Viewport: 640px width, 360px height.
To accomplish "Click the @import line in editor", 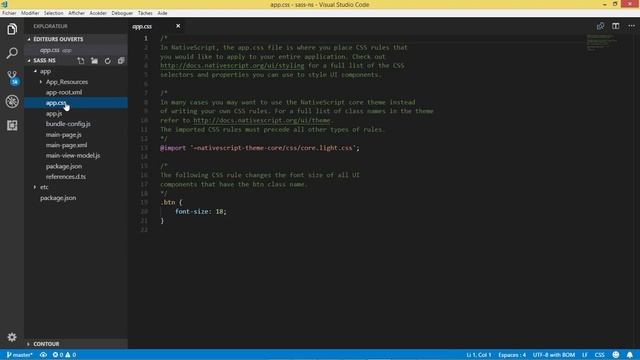I will 260,148.
